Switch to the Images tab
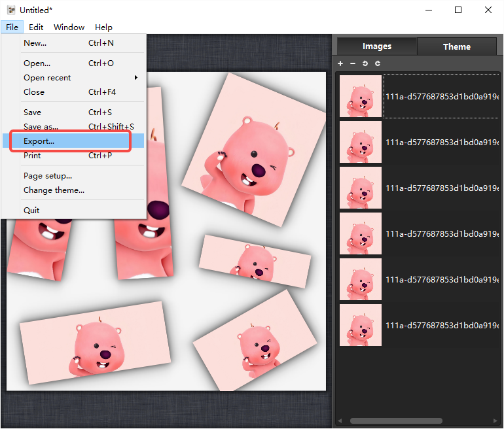This screenshot has height=429, width=504. point(377,46)
